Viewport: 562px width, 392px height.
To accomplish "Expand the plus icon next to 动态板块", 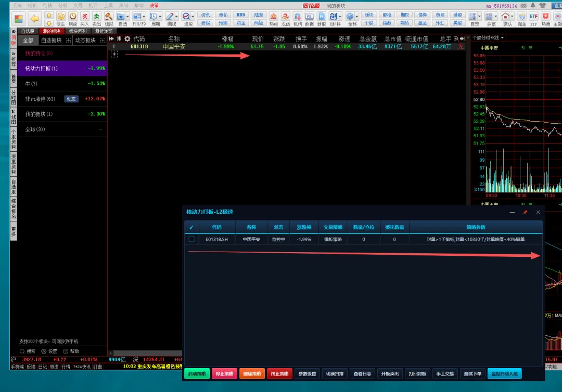I will click(x=103, y=41).
